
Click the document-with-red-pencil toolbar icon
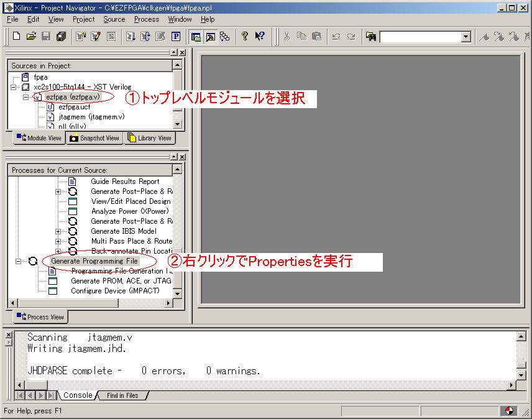point(96,36)
